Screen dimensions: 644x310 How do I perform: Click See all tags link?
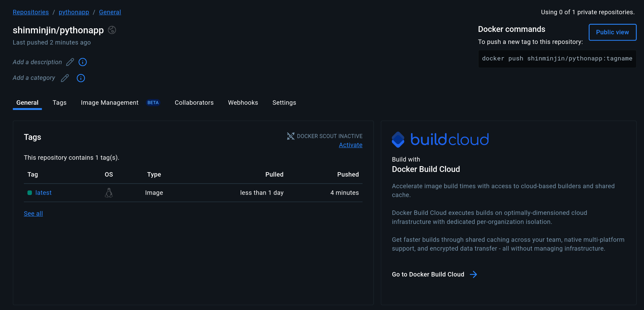tap(33, 213)
